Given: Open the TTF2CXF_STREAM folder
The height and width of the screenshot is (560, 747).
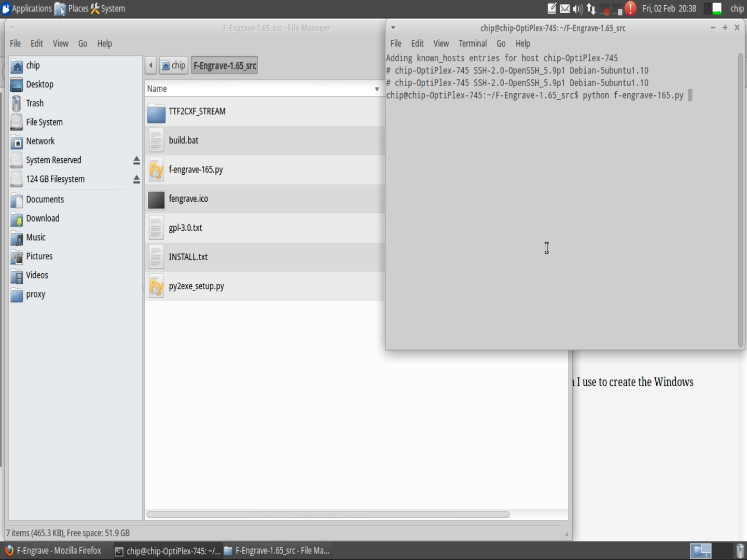Looking at the screenshot, I should (197, 111).
